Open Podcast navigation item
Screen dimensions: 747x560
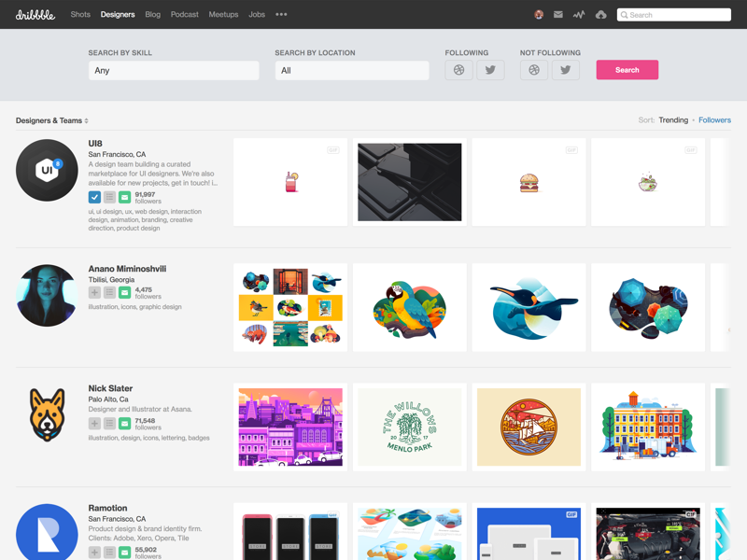click(184, 14)
